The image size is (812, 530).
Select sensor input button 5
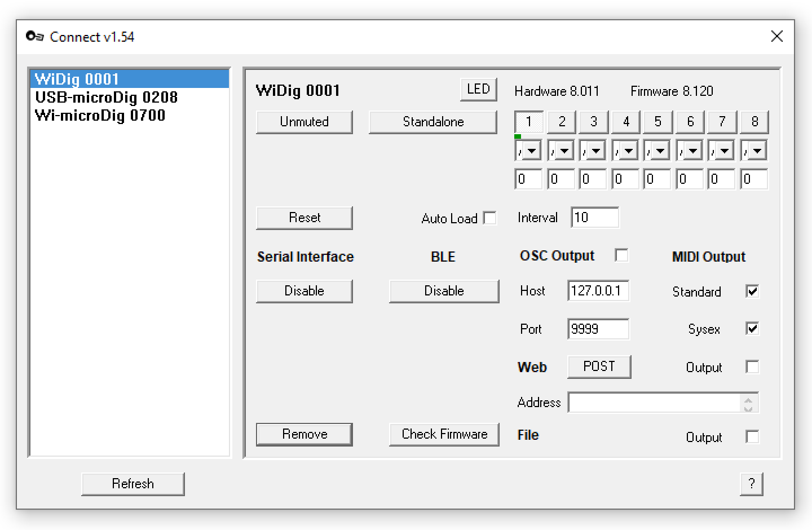pyautogui.click(x=657, y=122)
